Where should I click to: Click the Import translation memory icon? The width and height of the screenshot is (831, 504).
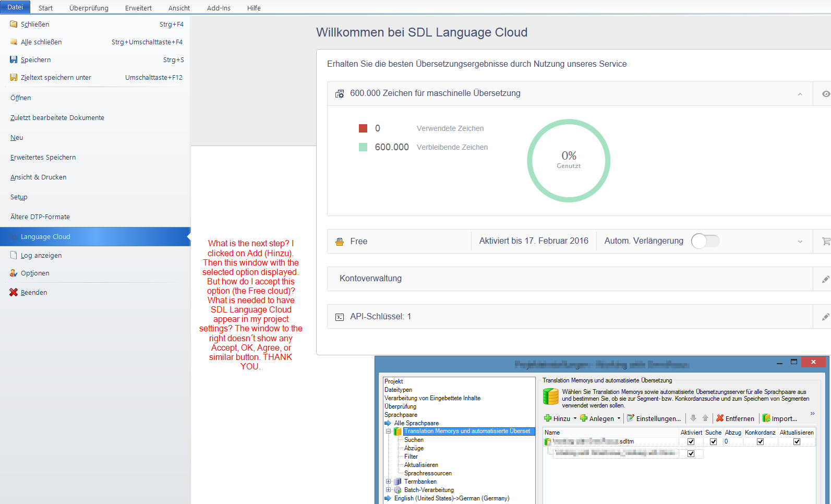pyautogui.click(x=766, y=418)
